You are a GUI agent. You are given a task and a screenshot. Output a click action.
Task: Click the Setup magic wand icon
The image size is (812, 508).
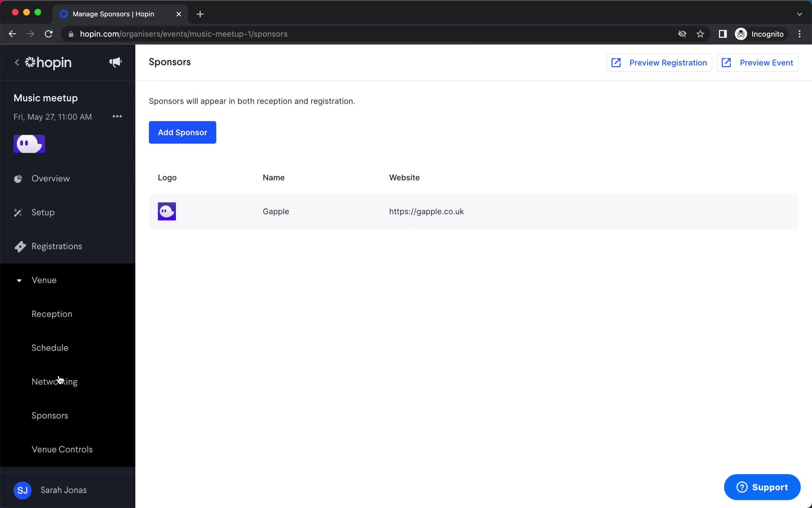click(18, 213)
